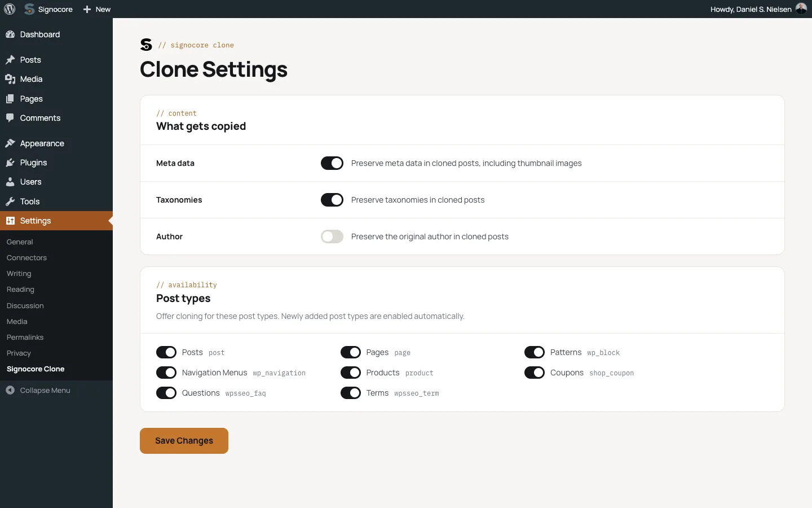Click the 'Preserve the original author' description

point(430,237)
